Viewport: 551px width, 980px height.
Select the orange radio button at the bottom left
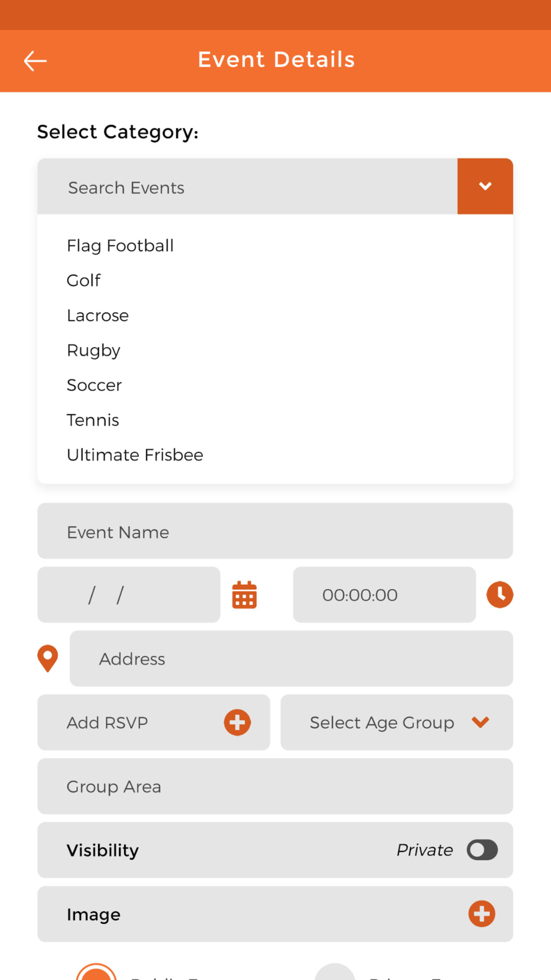[96, 973]
